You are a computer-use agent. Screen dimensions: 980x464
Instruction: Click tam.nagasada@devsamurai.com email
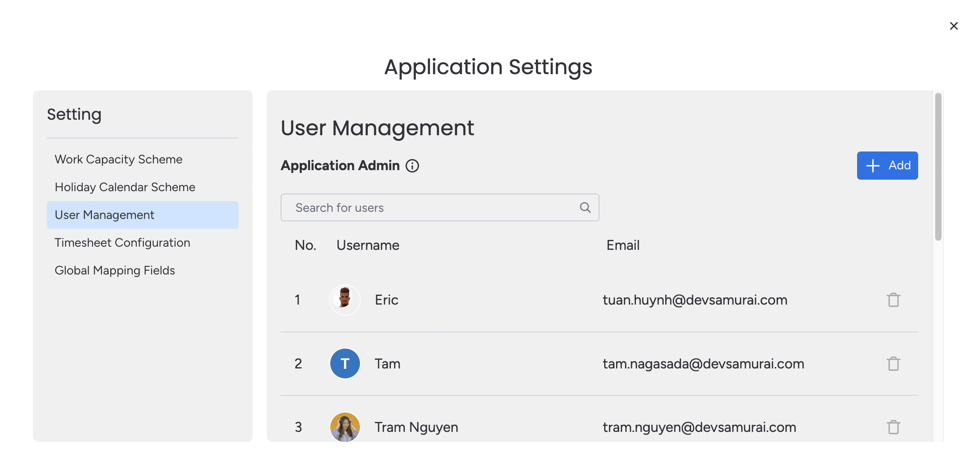(x=703, y=363)
